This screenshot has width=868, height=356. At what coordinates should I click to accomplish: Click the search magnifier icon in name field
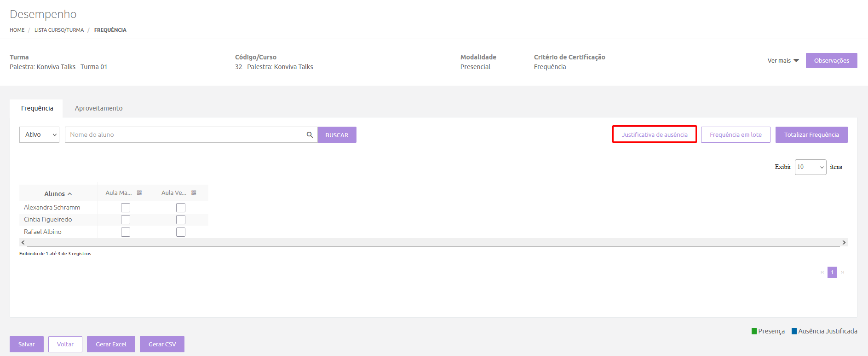point(310,135)
